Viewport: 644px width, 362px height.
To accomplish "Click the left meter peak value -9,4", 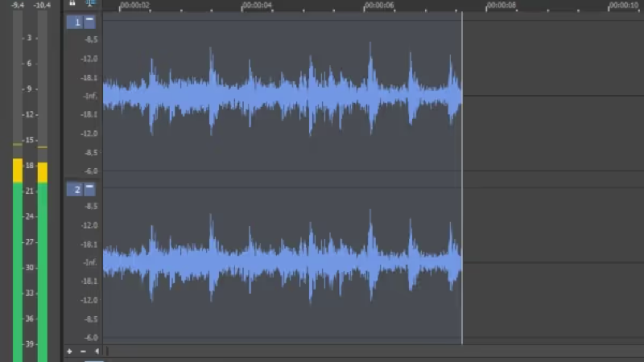I will coord(18,5).
